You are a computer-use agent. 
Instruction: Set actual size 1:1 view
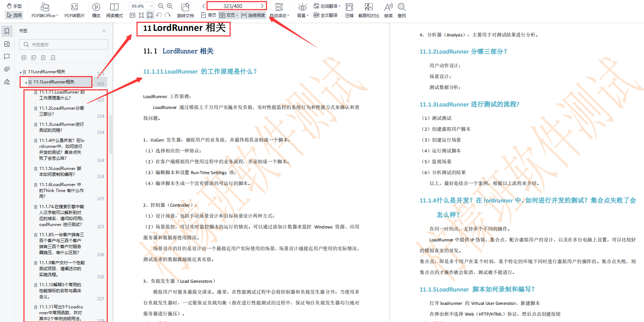point(132,15)
